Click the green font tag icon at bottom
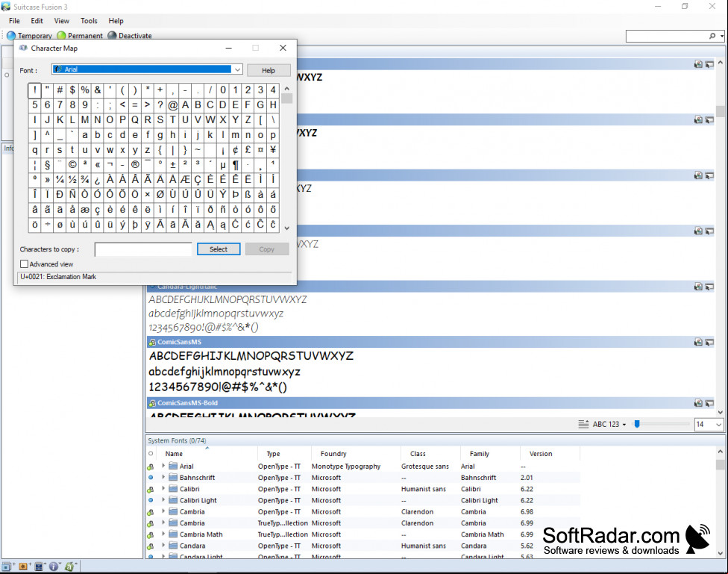 coord(69,567)
